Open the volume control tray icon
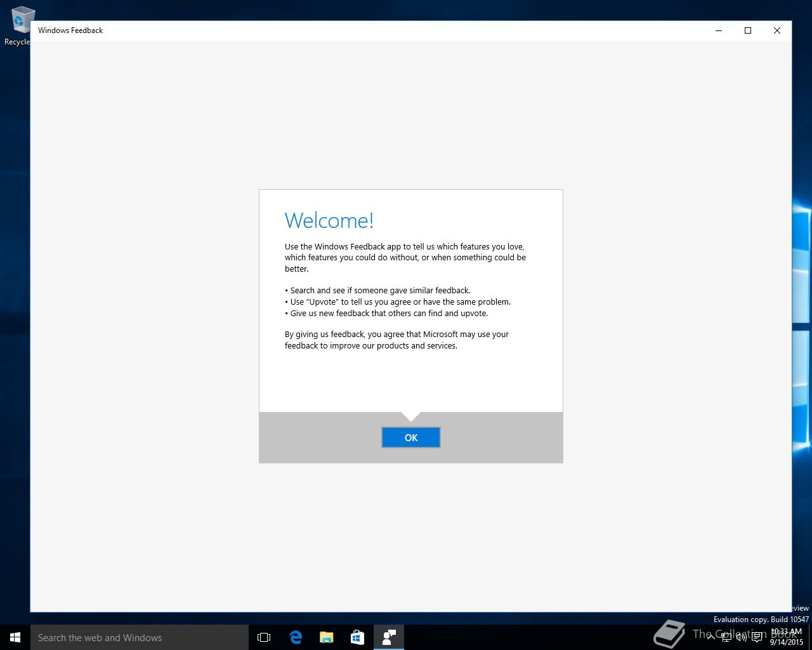The height and width of the screenshot is (650, 812). pyautogui.click(x=741, y=637)
